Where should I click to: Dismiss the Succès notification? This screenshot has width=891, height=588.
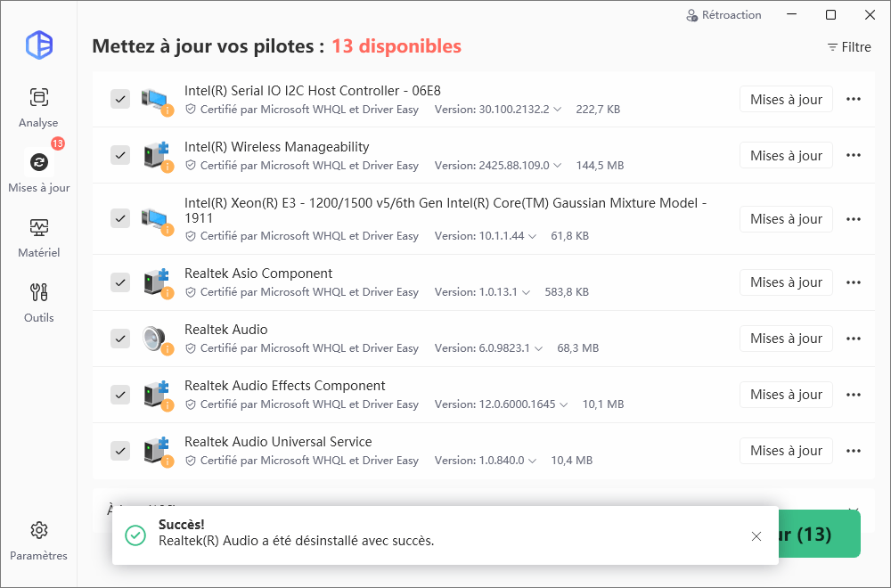pos(756,536)
